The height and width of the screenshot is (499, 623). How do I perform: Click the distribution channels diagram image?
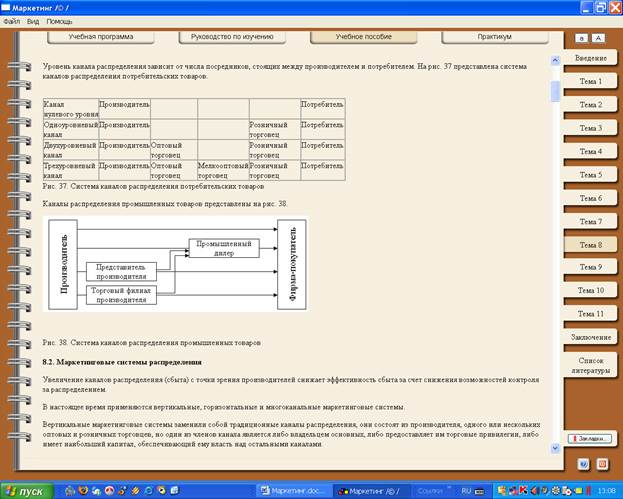click(175, 264)
